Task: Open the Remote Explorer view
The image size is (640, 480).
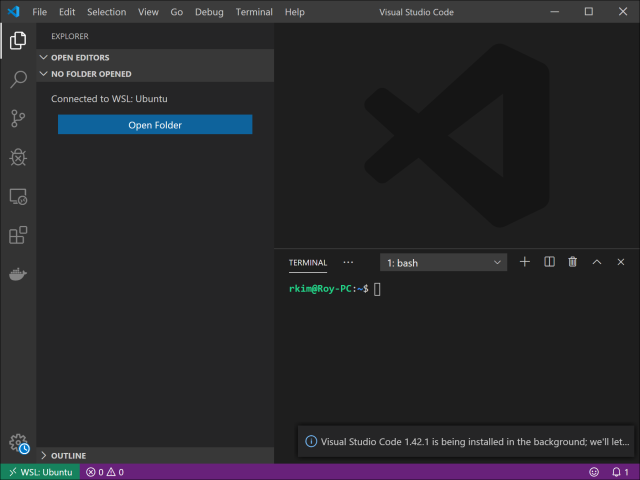Action: point(17,196)
